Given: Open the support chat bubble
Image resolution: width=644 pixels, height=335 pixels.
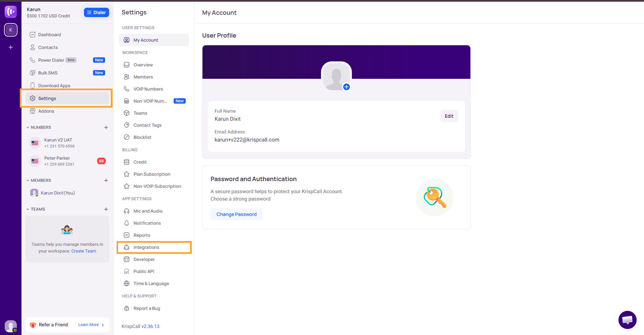Looking at the screenshot, I should (x=627, y=320).
